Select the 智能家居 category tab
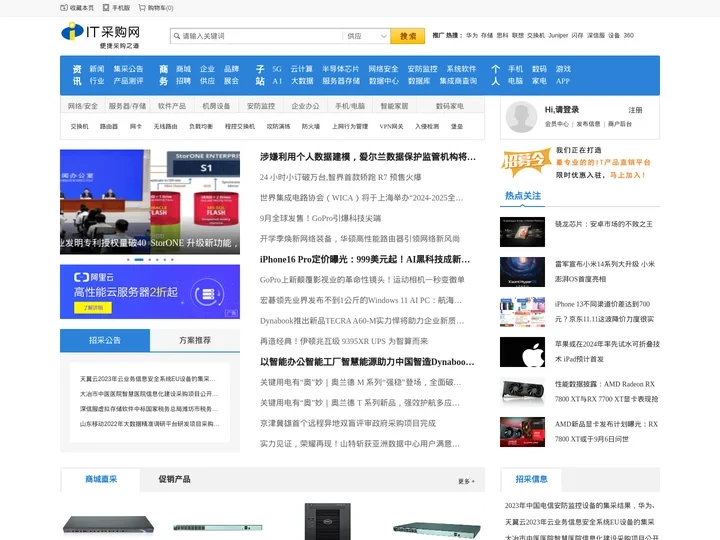 click(x=394, y=106)
